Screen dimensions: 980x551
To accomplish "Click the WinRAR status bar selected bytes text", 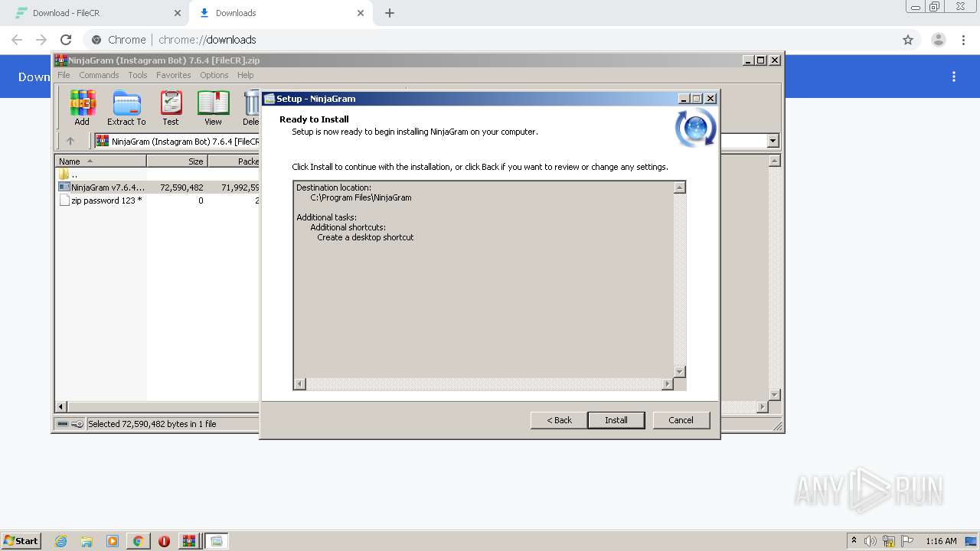I will 152,424.
